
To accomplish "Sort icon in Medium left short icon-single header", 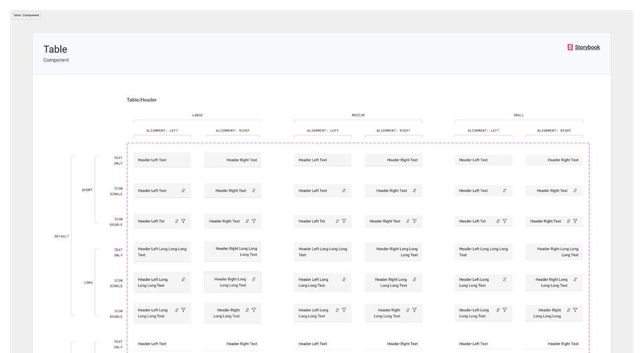I will [344, 190].
